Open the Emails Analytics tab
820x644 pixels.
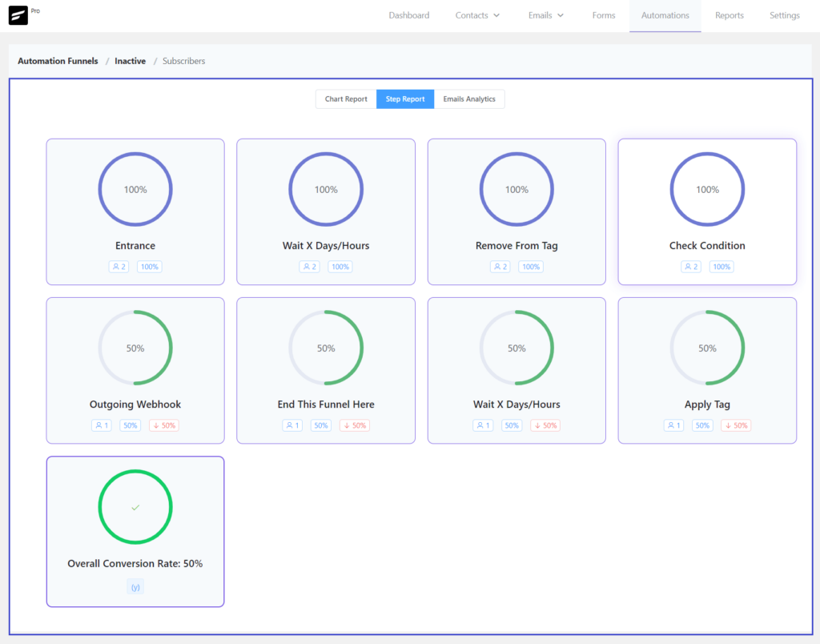pos(469,99)
